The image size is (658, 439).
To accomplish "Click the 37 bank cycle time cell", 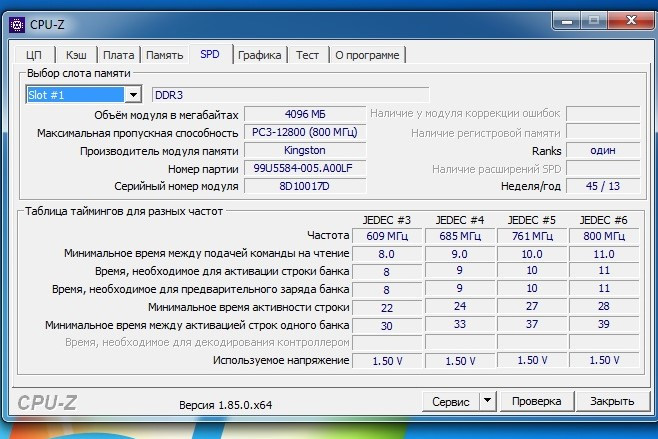I will pos(532,324).
